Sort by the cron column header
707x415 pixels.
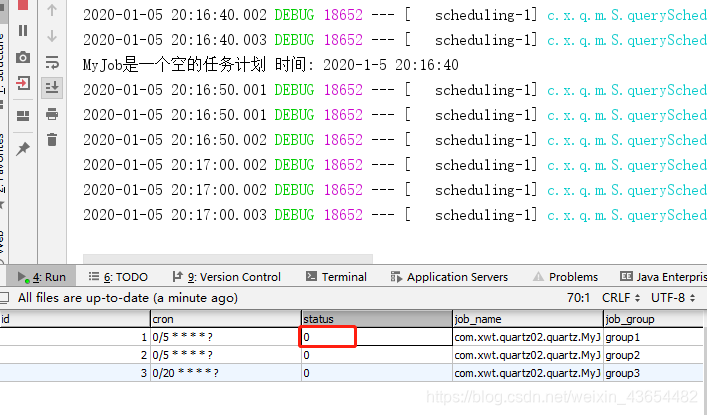[225, 319]
